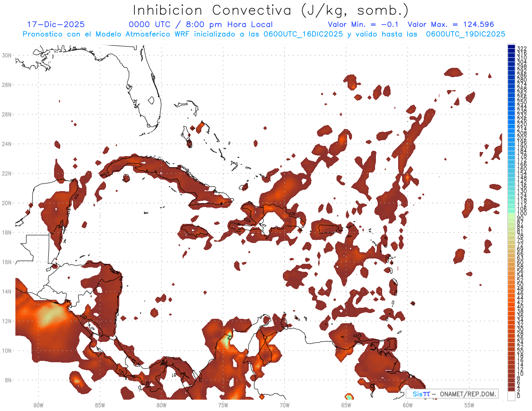The height and width of the screenshot is (411, 532).
Task: Select the "0000 UTC / 8:00 pm Hora Local" text
Action: [x=200, y=24]
